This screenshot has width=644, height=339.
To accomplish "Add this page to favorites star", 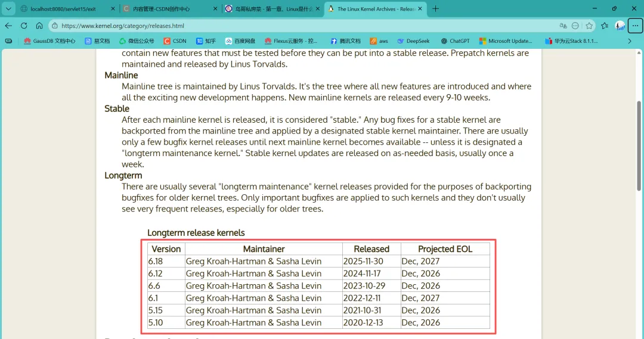I will pyautogui.click(x=589, y=26).
